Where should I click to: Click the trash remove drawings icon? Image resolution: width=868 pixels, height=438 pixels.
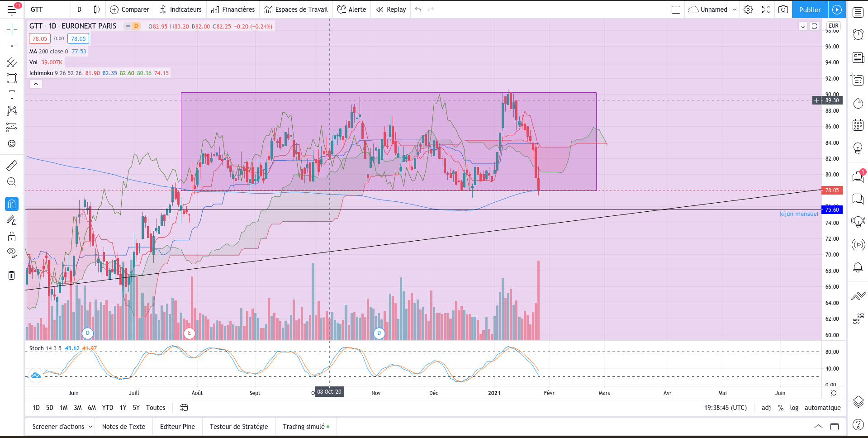coord(12,275)
